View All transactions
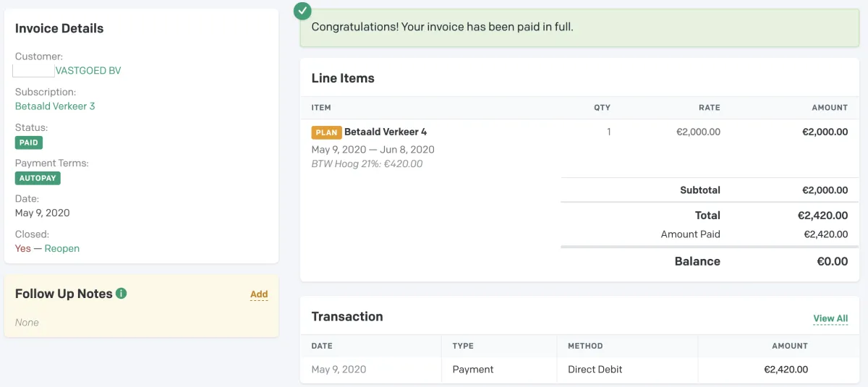 point(830,318)
